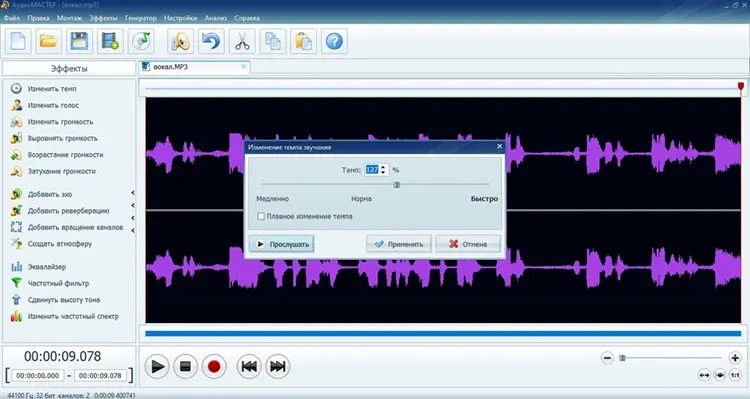Click the Применить button
The width and height of the screenshot is (750, 399).
pos(398,244)
